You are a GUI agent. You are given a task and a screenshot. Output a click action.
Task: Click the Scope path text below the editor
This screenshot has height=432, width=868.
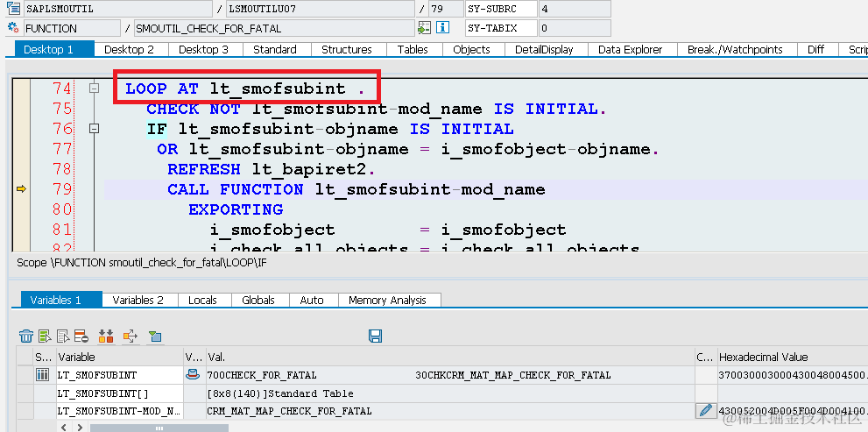coord(142,263)
